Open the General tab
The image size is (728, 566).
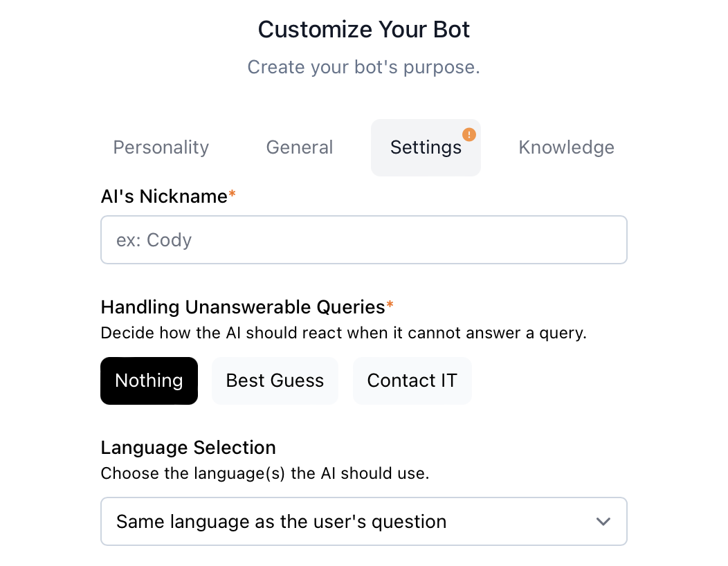point(300,147)
